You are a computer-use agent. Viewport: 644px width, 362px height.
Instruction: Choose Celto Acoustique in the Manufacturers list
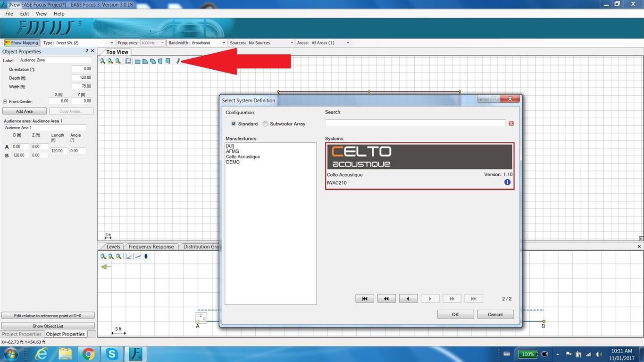point(243,157)
